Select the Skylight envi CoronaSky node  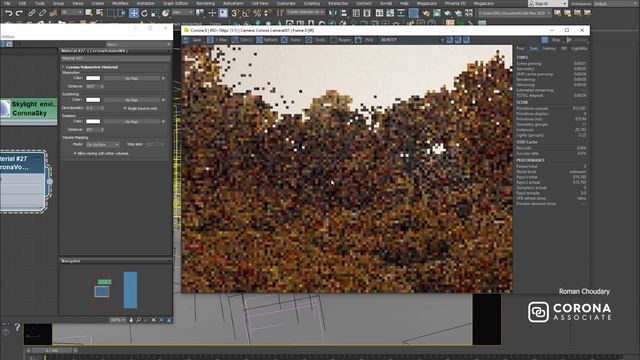click(29, 109)
